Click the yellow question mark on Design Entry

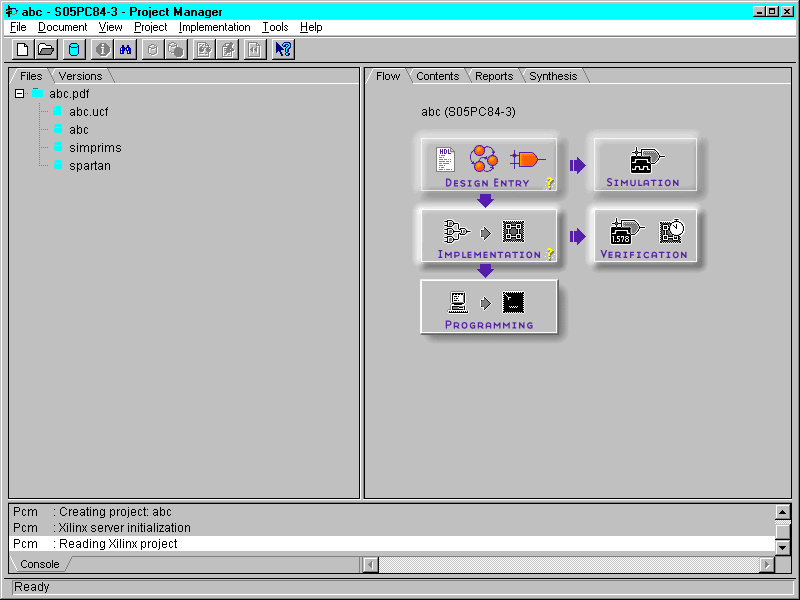tap(549, 183)
